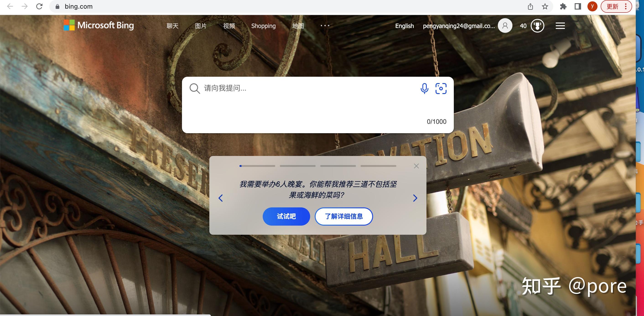Screen dimensions: 644x316
Task: Click the 了解详细信息 button
Action: click(x=343, y=217)
